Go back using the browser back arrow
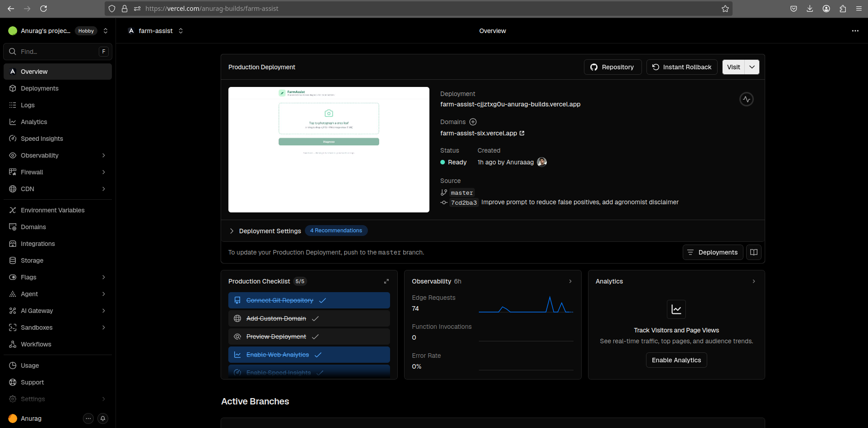 [11, 9]
